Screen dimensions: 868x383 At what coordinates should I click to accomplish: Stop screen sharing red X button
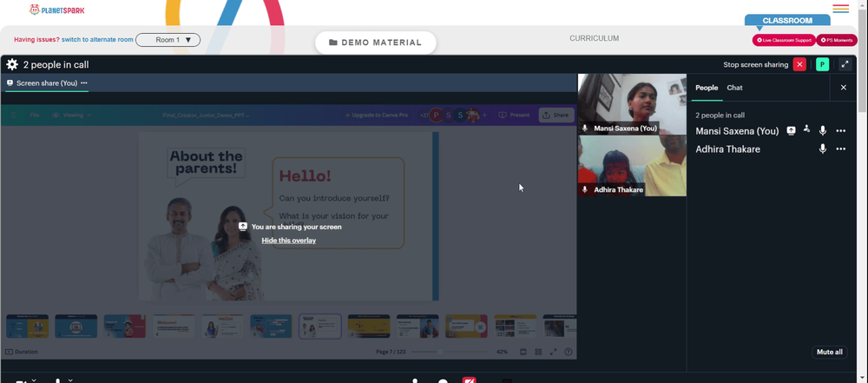click(799, 64)
